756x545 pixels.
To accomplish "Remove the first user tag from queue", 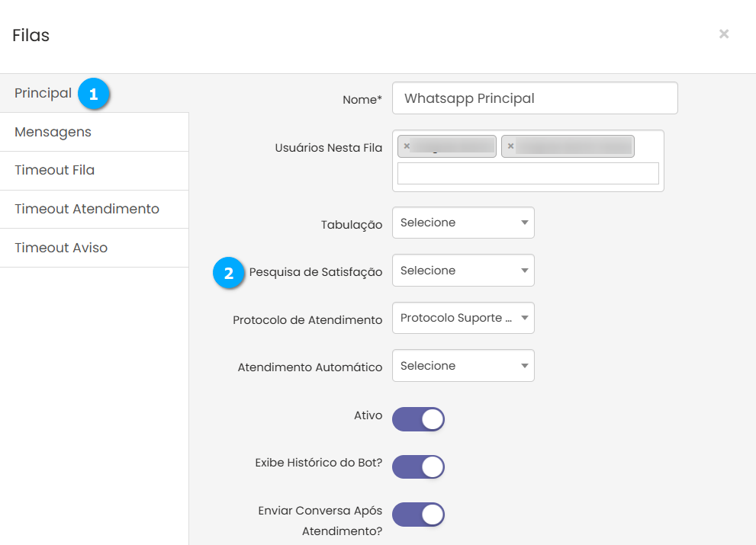I will [x=407, y=146].
